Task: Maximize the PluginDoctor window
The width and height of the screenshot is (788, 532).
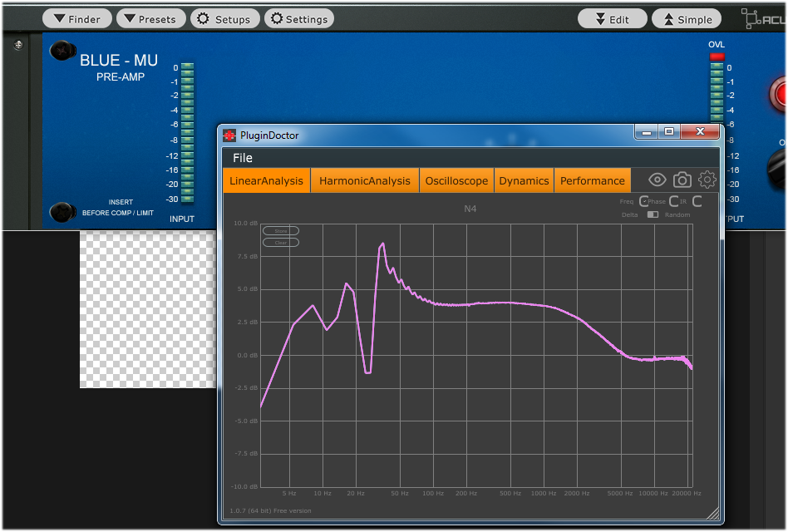Action: point(669,132)
